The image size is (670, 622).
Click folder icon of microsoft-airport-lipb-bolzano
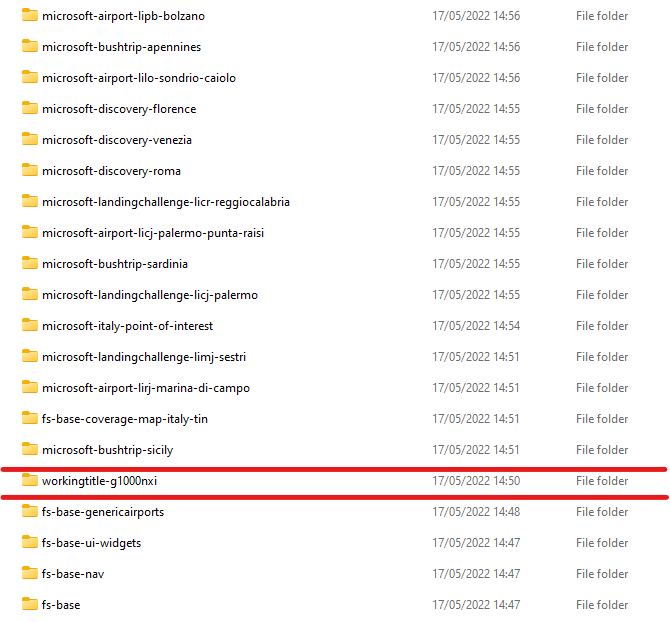[x=29, y=15]
